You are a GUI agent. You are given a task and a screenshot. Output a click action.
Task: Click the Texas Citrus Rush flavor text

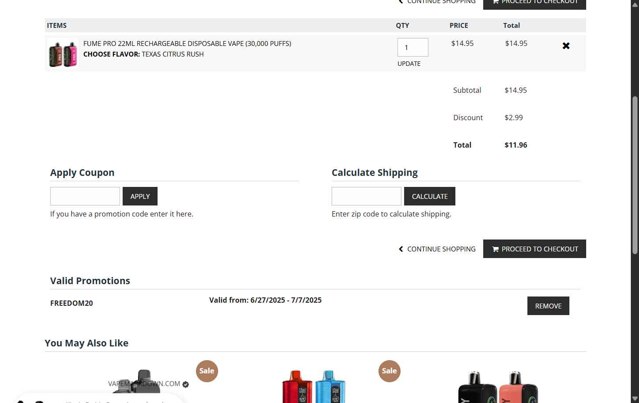[x=172, y=54]
